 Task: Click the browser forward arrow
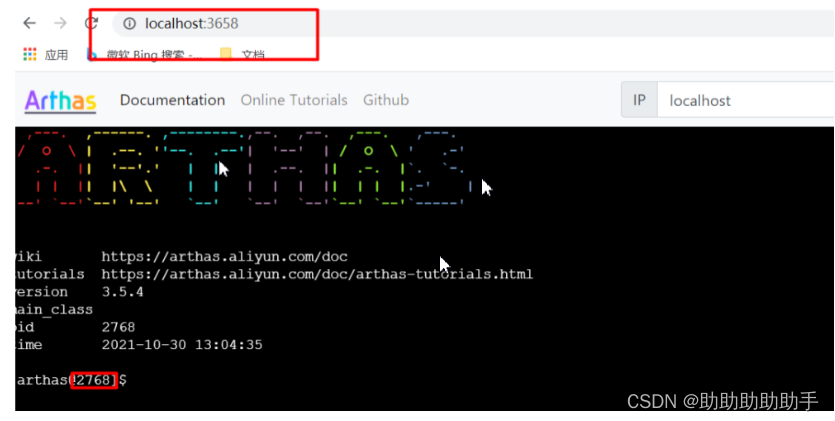point(61,23)
